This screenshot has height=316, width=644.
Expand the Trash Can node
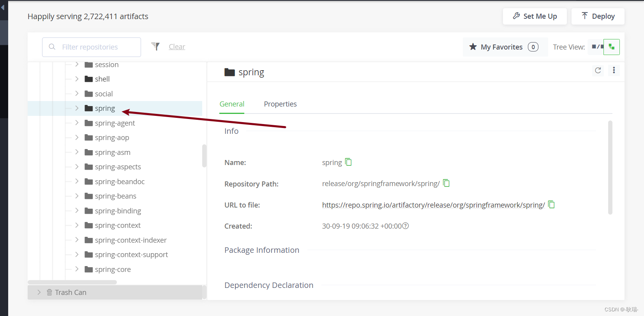tap(39, 292)
